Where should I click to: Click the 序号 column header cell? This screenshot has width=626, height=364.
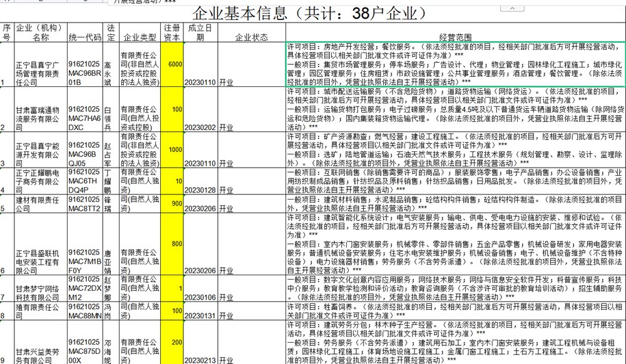coord(7,33)
